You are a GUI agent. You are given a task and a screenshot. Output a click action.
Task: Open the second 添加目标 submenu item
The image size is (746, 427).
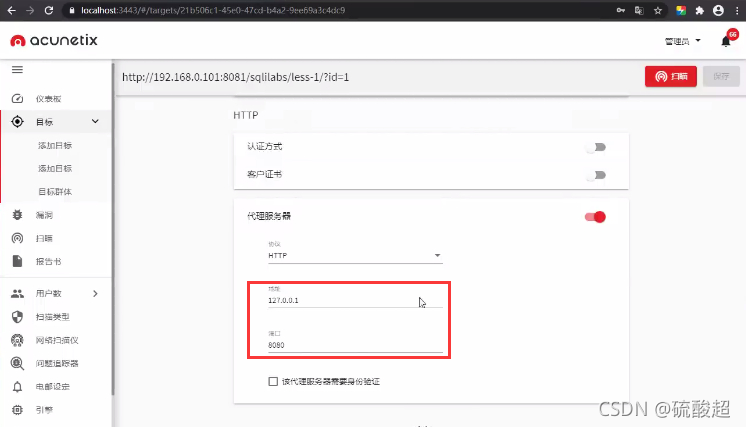pyautogui.click(x=55, y=168)
